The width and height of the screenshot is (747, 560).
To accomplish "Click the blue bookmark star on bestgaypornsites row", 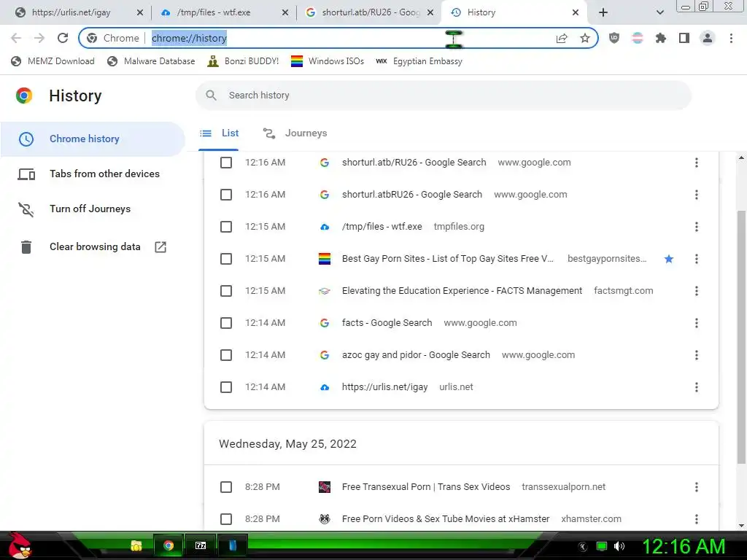I will point(669,259).
